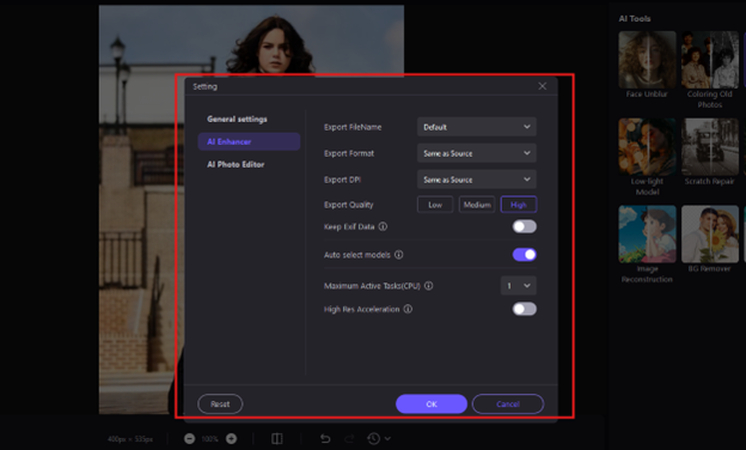
Task: Open the Export FileName dropdown
Action: [477, 127]
